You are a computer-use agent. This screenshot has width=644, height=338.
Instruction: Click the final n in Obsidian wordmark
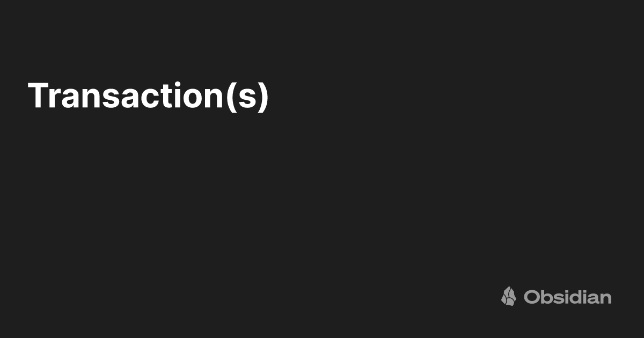click(605, 298)
